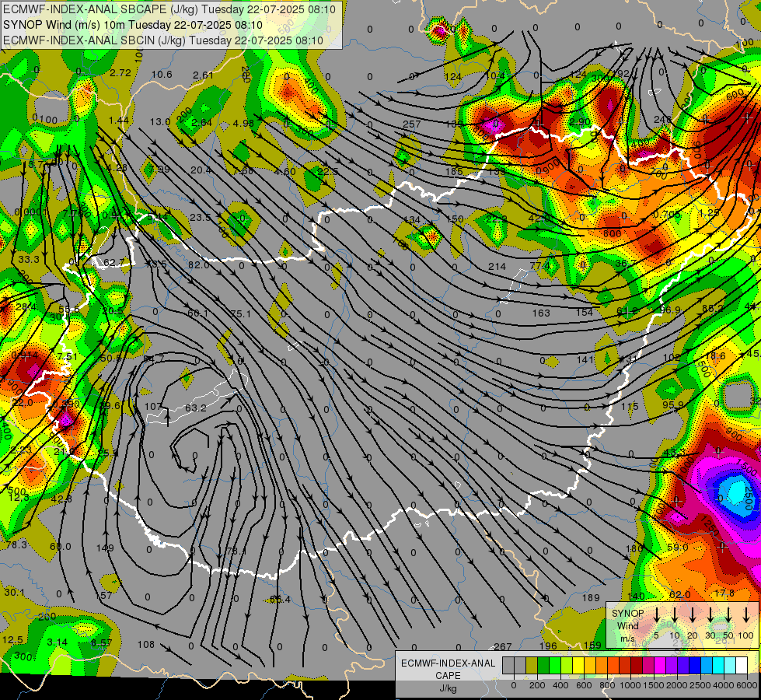
Task: Click the J/kg unit label in legend
Action: tap(448, 688)
